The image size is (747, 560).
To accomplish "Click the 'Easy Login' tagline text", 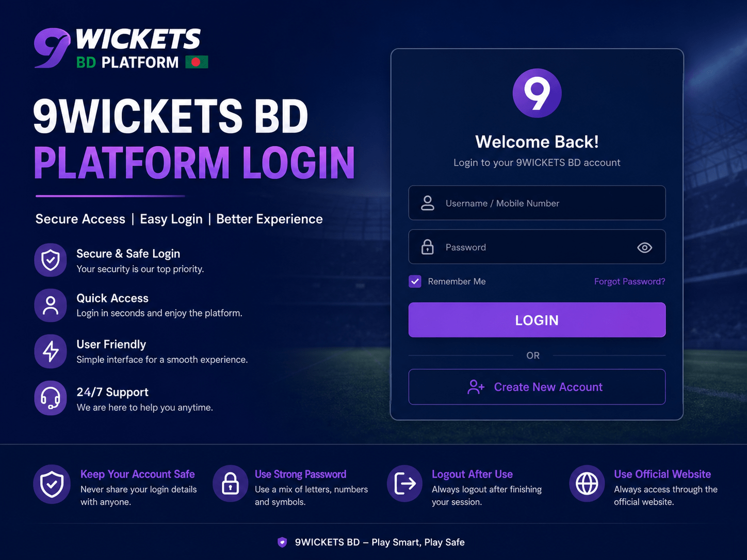I will tap(171, 219).
